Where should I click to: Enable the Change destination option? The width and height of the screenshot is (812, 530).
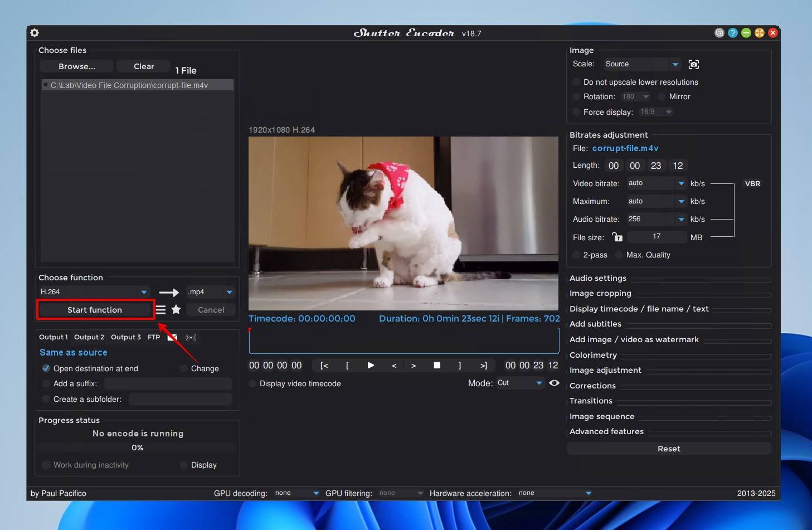point(184,368)
